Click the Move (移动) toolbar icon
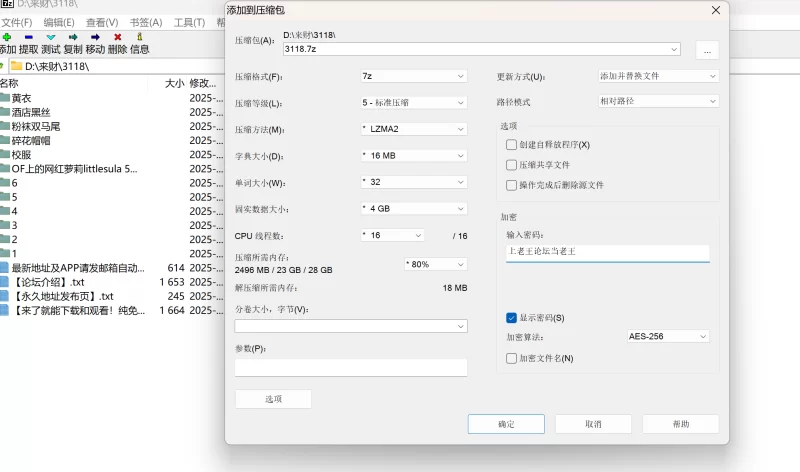The image size is (800, 472). point(95,37)
